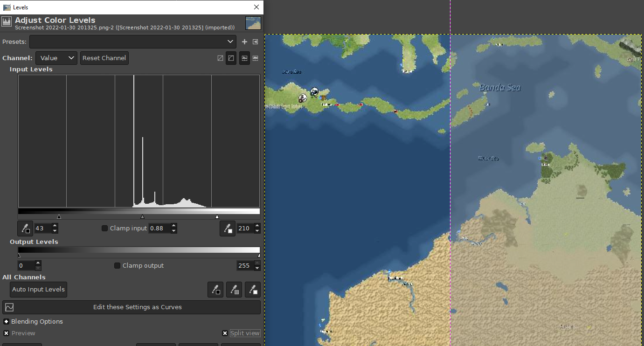Decrease low input level below 43
The image size is (644, 346).
point(55,231)
